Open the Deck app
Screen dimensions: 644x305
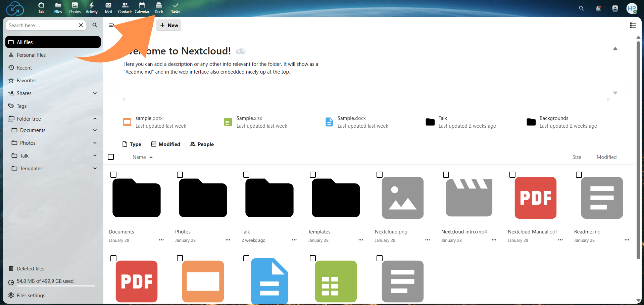click(x=158, y=8)
